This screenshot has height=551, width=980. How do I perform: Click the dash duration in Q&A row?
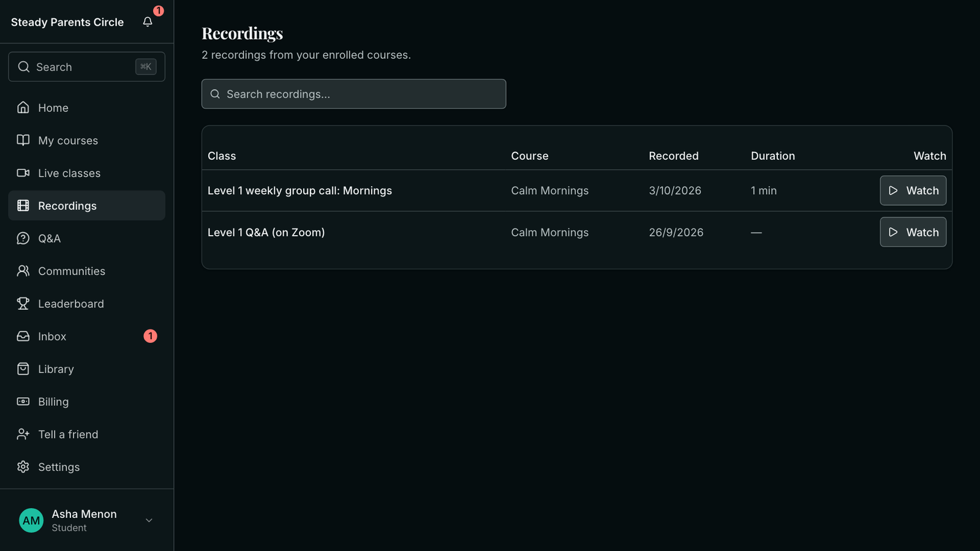(756, 233)
